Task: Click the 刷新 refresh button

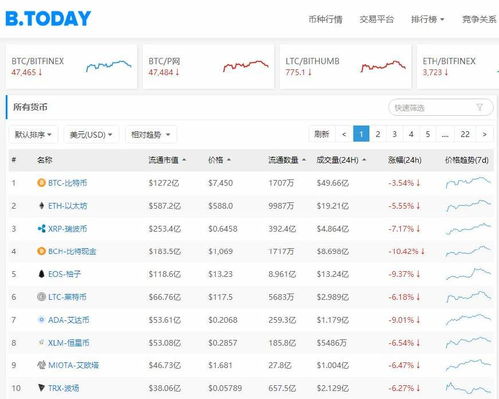Action: (322, 134)
